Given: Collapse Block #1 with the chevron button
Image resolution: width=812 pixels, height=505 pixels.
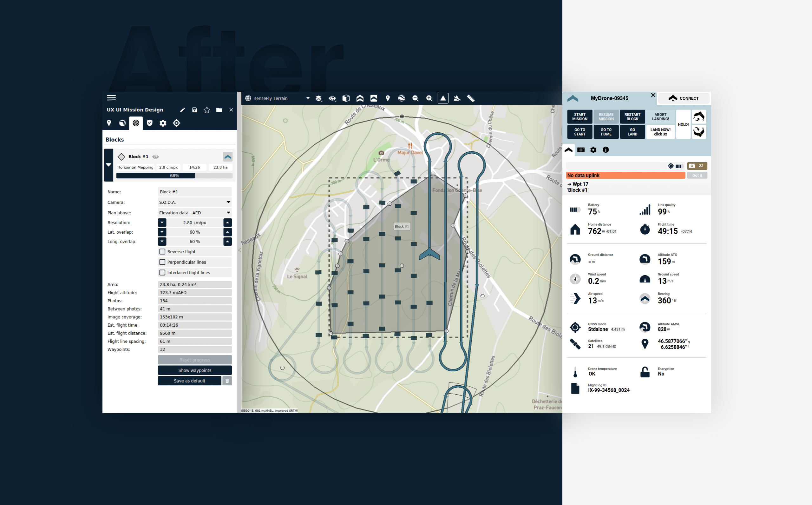Looking at the screenshot, I should click(x=228, y=157).
